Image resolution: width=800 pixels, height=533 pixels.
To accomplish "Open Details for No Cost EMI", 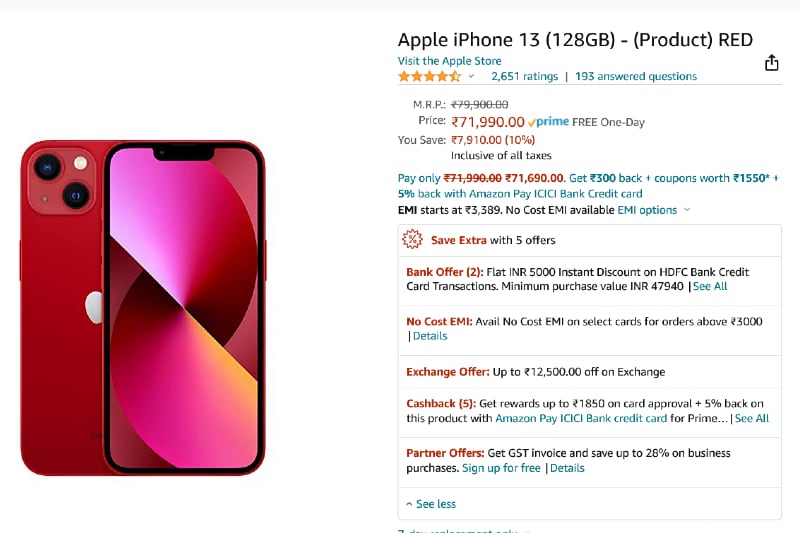I will 430,336.
